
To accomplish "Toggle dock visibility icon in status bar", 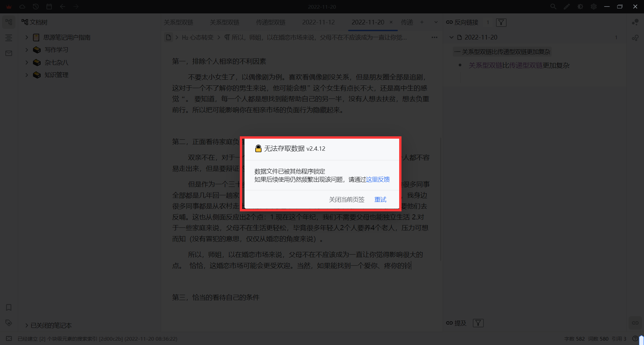I will coord(9,339).
